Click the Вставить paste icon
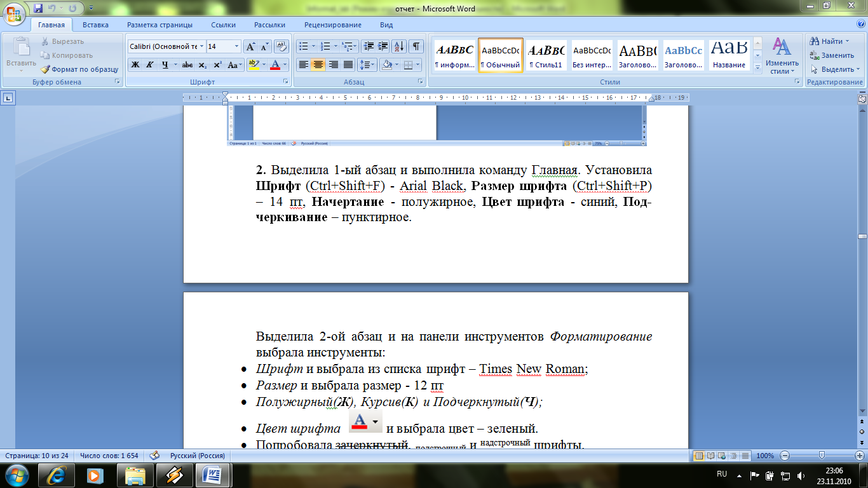Image resolution: width=868 pixels, height=488 pixels. (21, 48)
